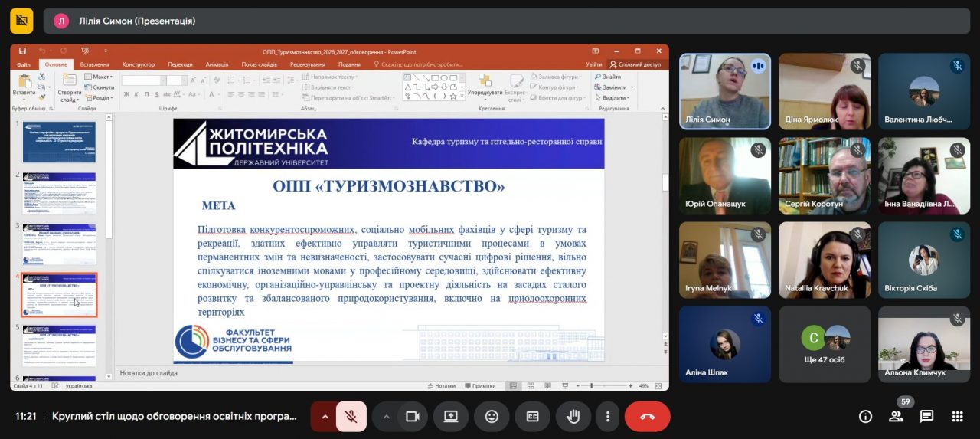Image resolution: width=980 pixels, height=439 pixels.
Task: Leave the call with red hang-up button
Action: pos(647,417)
